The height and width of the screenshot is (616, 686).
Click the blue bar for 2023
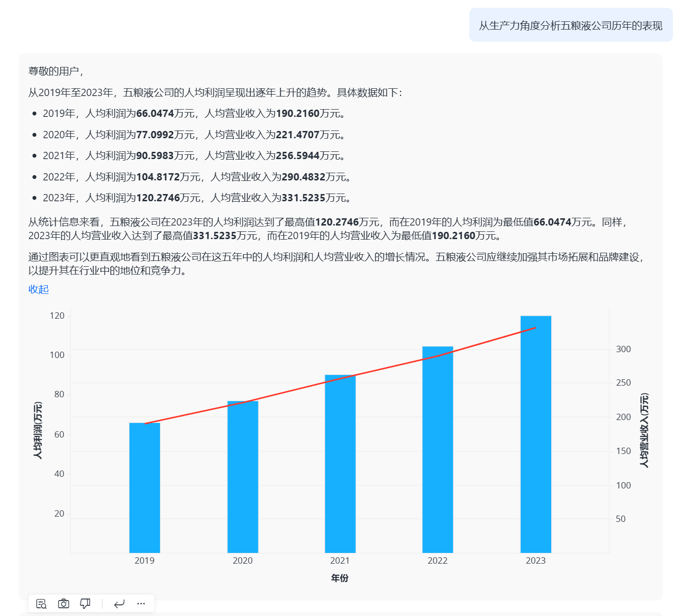[536, 434]
